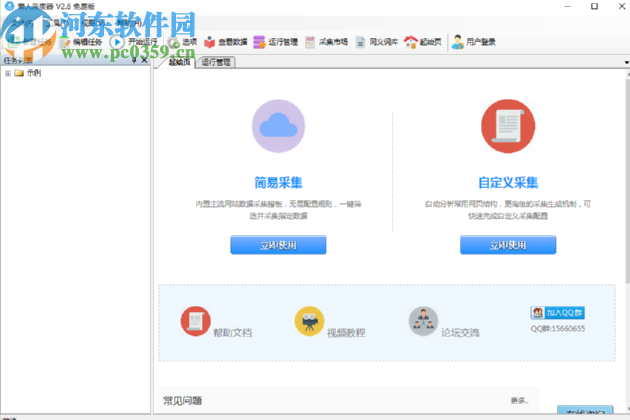The image size is (630, 420).
Task: Open the red 帮助文档 icon
Action: pyautogui.click(x=196, y=321)
